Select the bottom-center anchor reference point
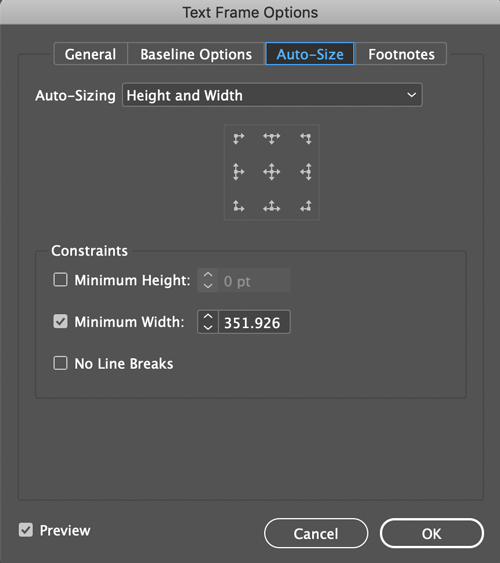This screenshot has width=500, height=563. pyautogui.click(x=271, y=206)
